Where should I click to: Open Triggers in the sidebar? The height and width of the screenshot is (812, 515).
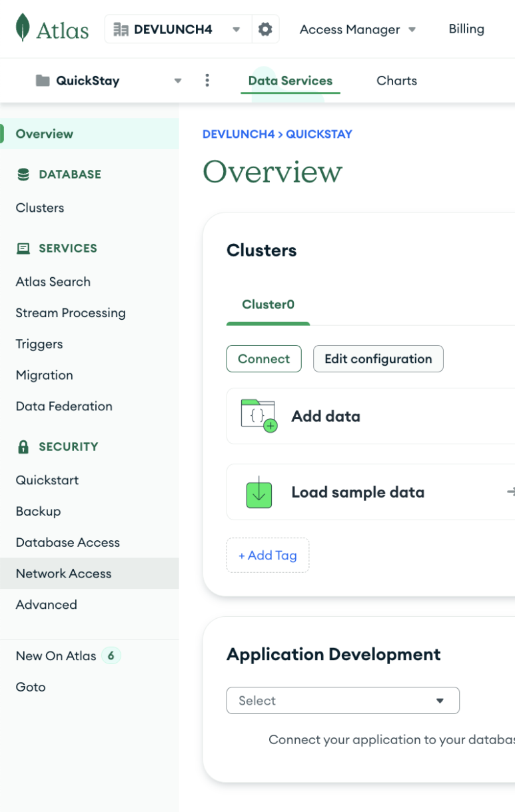coord(89,344)
